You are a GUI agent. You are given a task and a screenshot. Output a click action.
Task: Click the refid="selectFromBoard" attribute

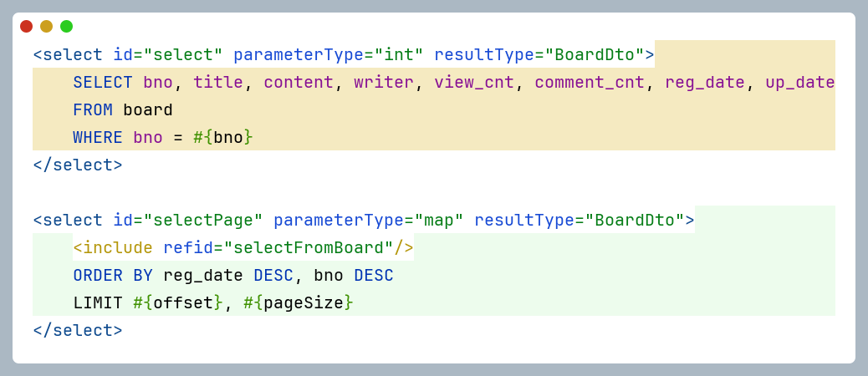click(x=278, y=247)
